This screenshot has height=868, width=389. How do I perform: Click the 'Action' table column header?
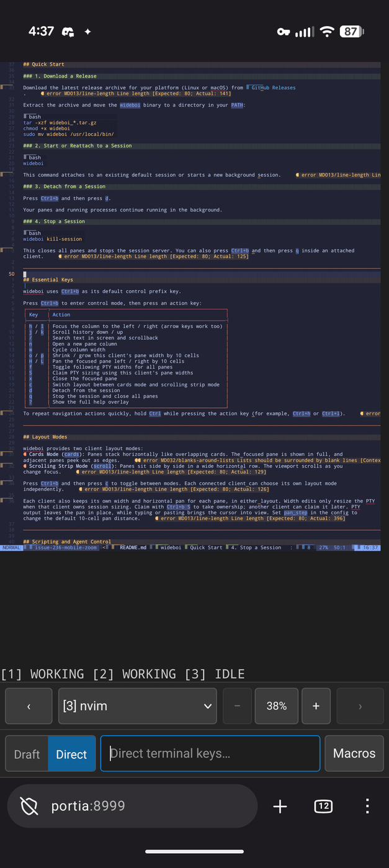click(61, 314)
